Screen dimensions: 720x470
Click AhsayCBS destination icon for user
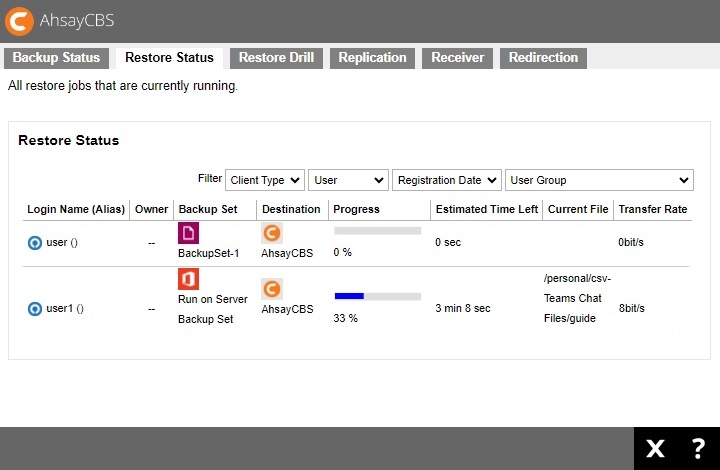point(271,233)
